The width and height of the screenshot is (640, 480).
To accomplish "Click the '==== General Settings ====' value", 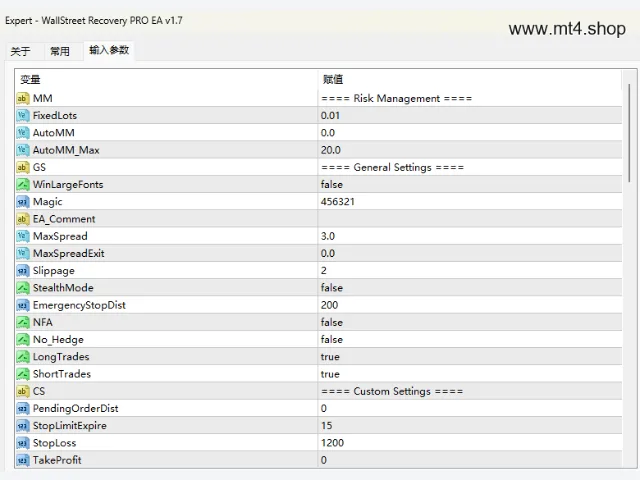I will (392, 167).
